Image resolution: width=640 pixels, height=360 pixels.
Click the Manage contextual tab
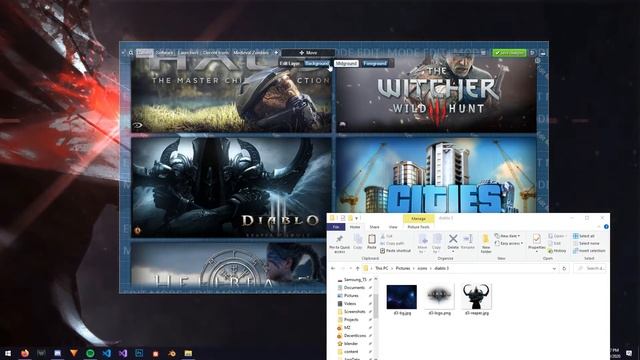coord(418,219)
